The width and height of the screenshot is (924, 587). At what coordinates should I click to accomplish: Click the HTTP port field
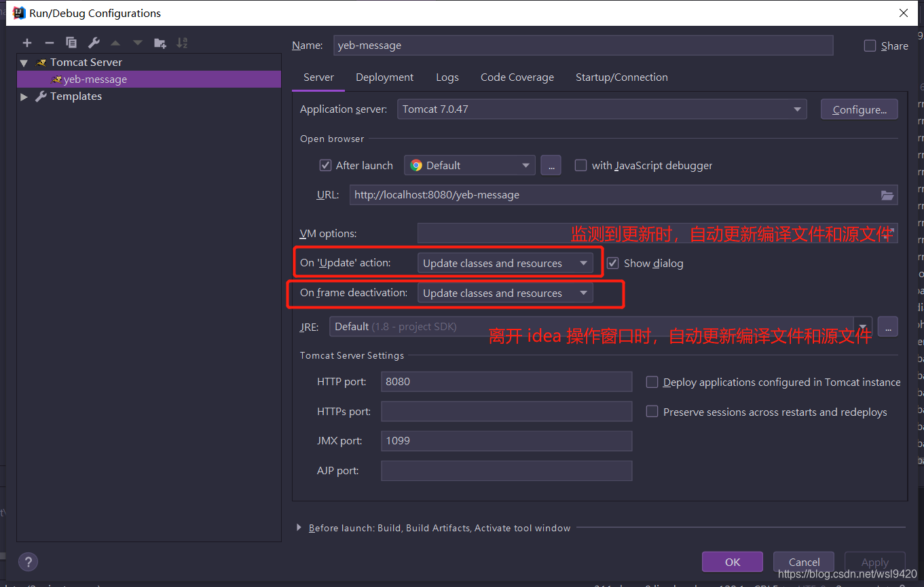pos(506,382)
